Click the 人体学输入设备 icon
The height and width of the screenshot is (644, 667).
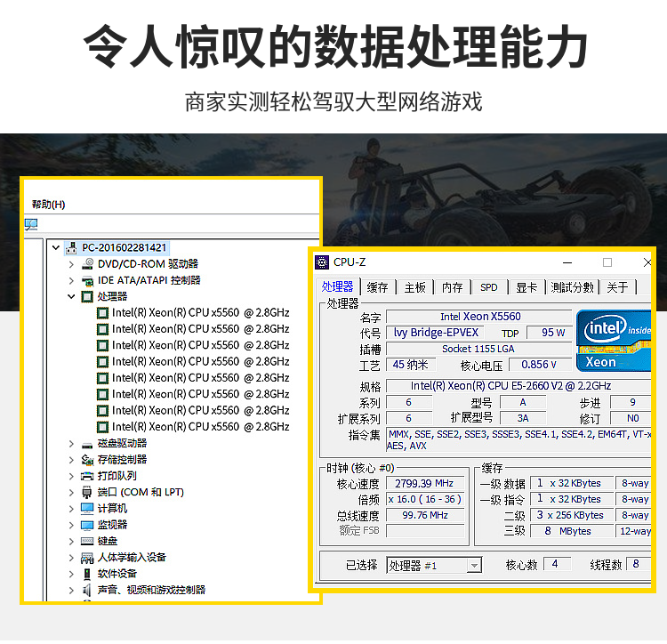tap(87, 558)
